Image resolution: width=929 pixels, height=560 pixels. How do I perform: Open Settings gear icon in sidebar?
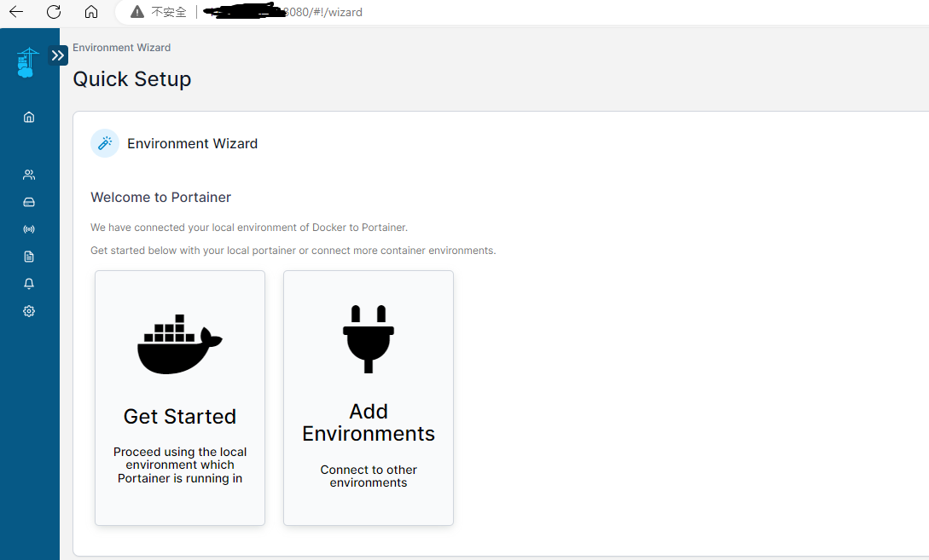(29, 311)
